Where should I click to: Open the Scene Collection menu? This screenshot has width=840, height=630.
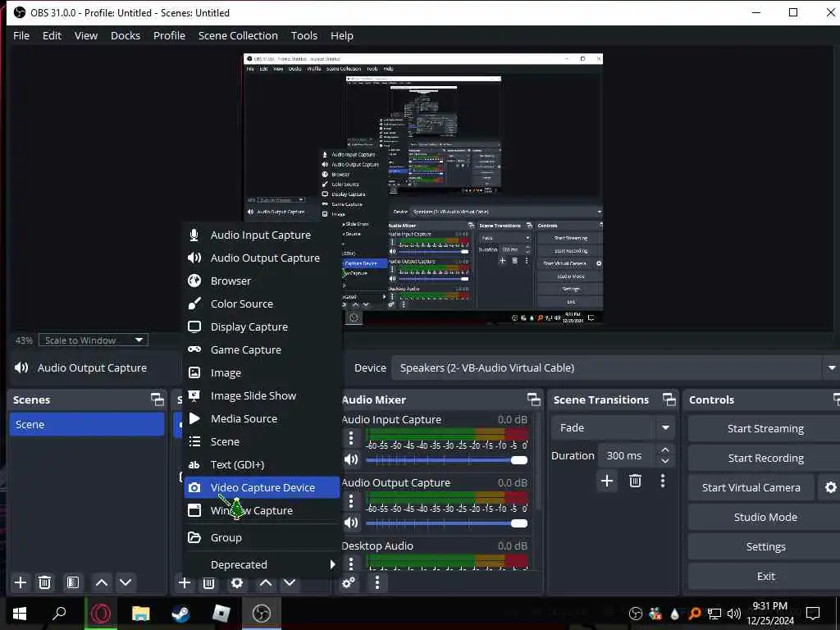(x=238, y=35)
